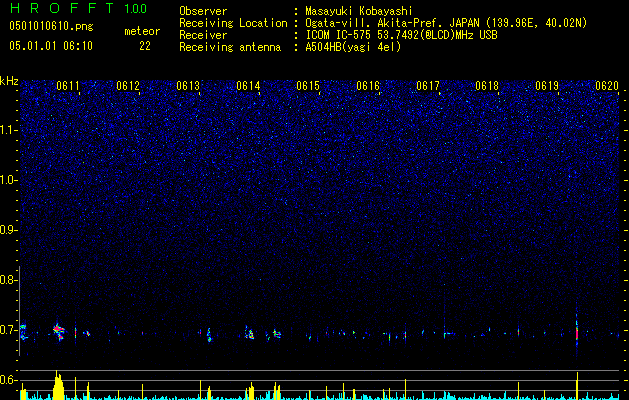Select observer name Masayuki Kobayashi

(359, 11)
